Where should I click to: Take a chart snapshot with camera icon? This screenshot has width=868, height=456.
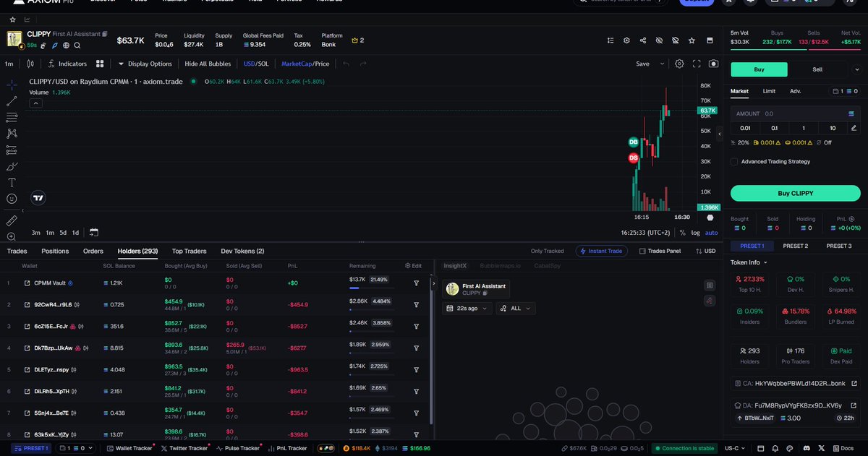[x=714, y=64]
